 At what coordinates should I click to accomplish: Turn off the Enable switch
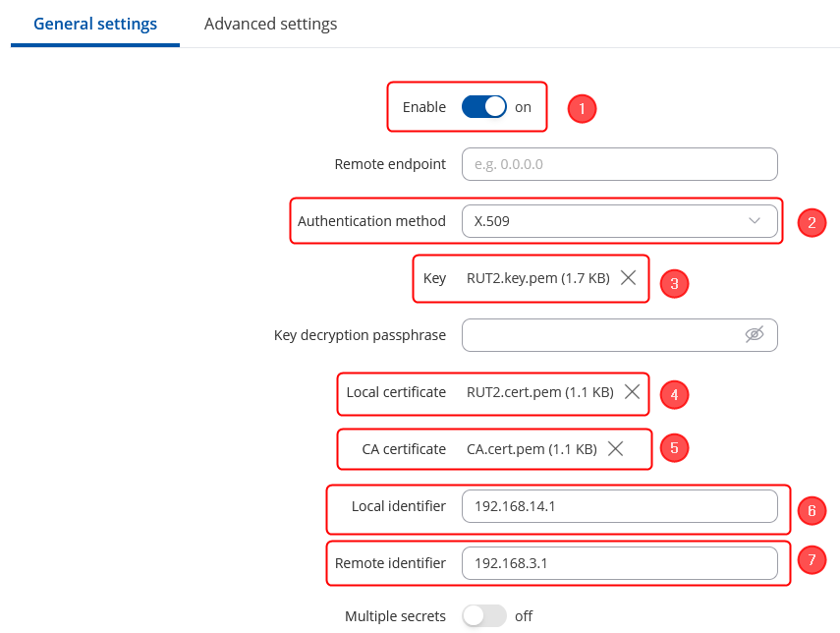coord(483,107)
